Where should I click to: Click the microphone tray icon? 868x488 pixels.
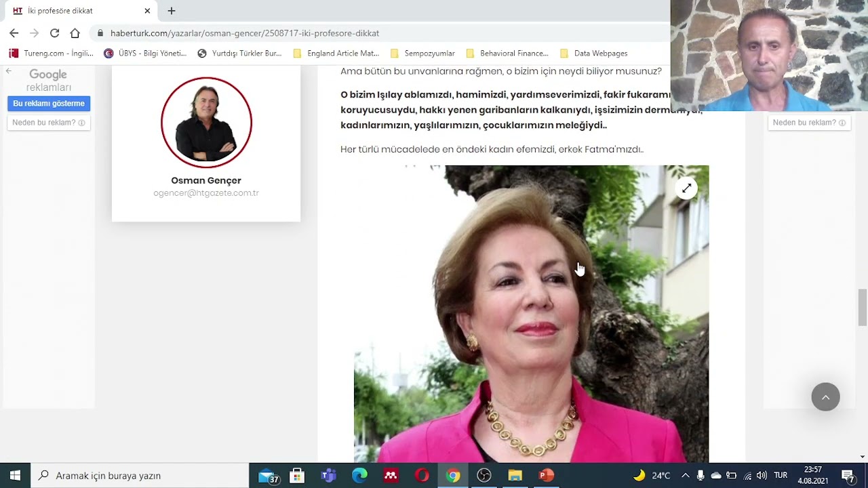pyautogui.click(x=701, y=476)
